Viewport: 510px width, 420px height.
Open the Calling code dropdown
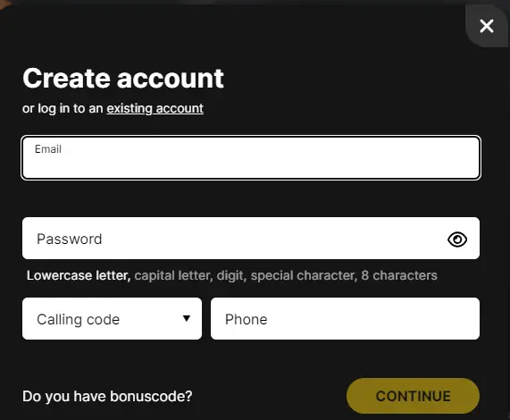click(112, 319)
